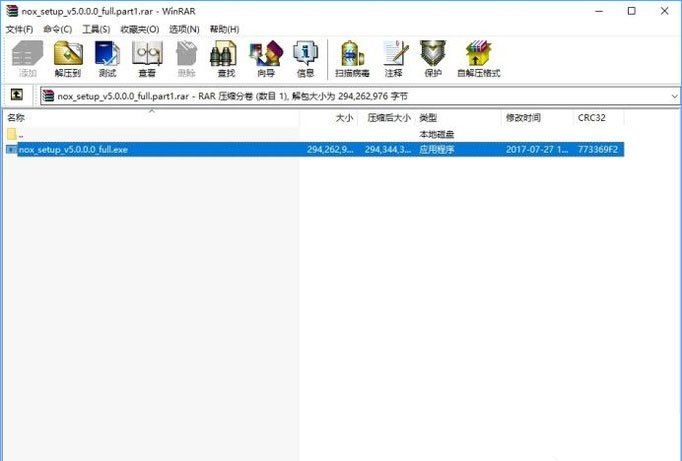Open the 查看 (View) tool
The height and width of the screenshot is (461, 682).
(x=147, y=59)
